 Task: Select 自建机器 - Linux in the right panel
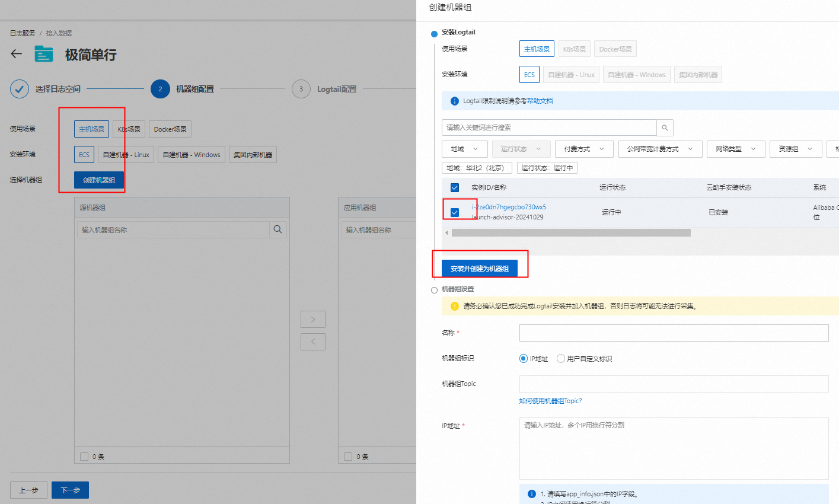[x=571, y=75]
